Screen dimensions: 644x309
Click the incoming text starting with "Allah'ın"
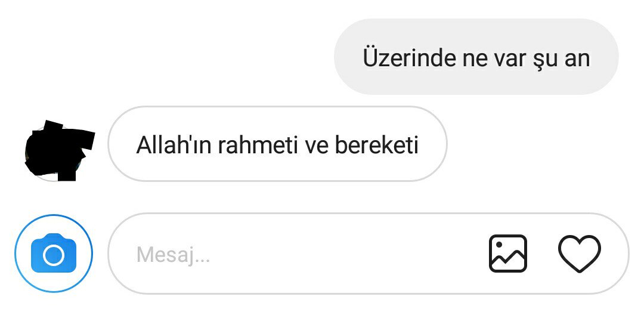(277, 144)
